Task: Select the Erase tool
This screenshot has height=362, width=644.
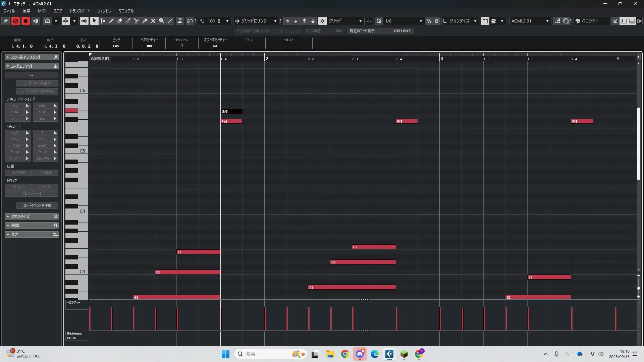Action: point(120,21)
